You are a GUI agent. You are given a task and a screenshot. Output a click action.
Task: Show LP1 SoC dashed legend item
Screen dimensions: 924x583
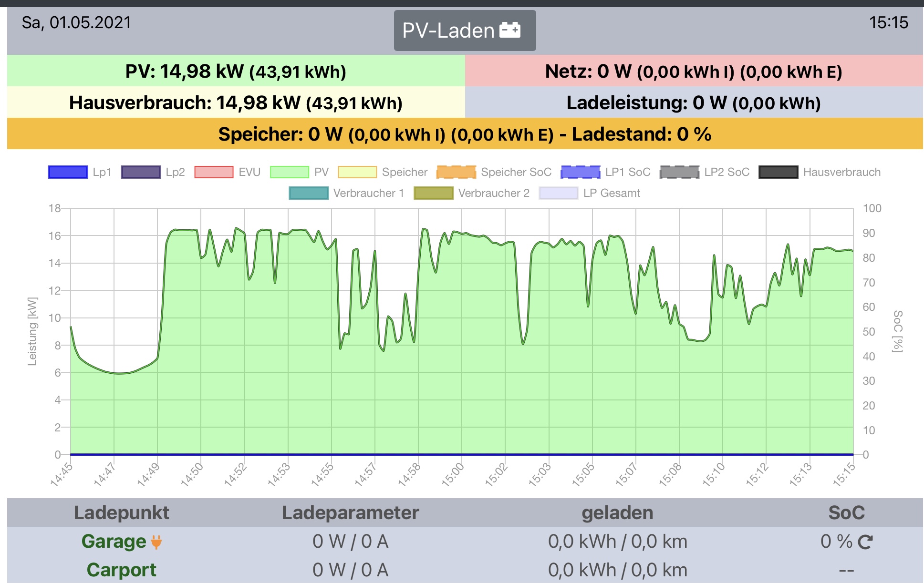580,172
